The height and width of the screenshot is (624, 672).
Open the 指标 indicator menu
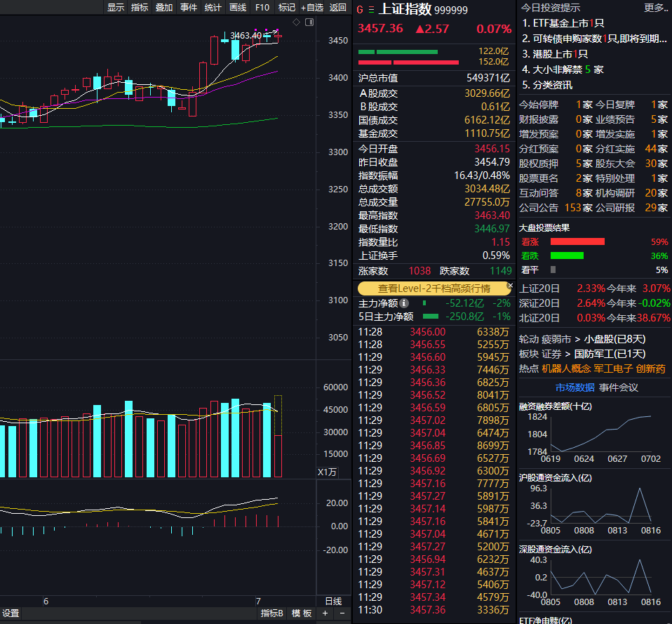139,8
